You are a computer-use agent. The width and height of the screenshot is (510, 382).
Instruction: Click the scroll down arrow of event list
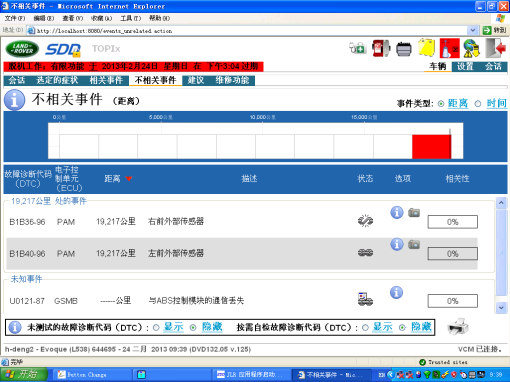501,308
